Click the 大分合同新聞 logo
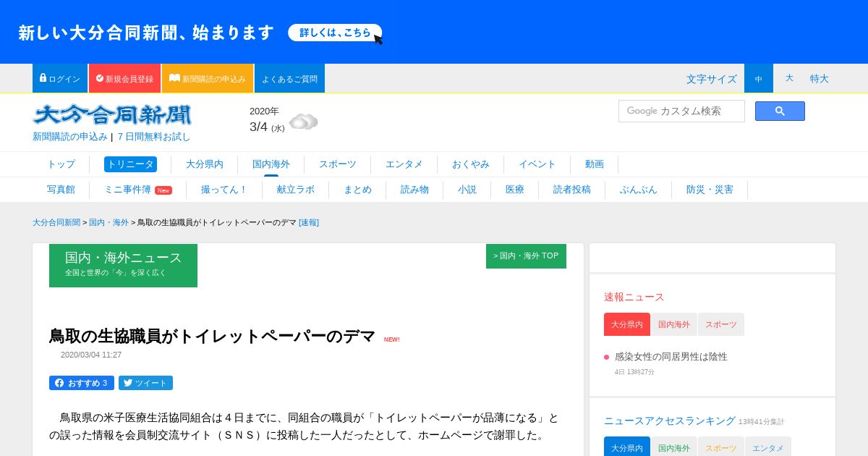 pos(112,115)
